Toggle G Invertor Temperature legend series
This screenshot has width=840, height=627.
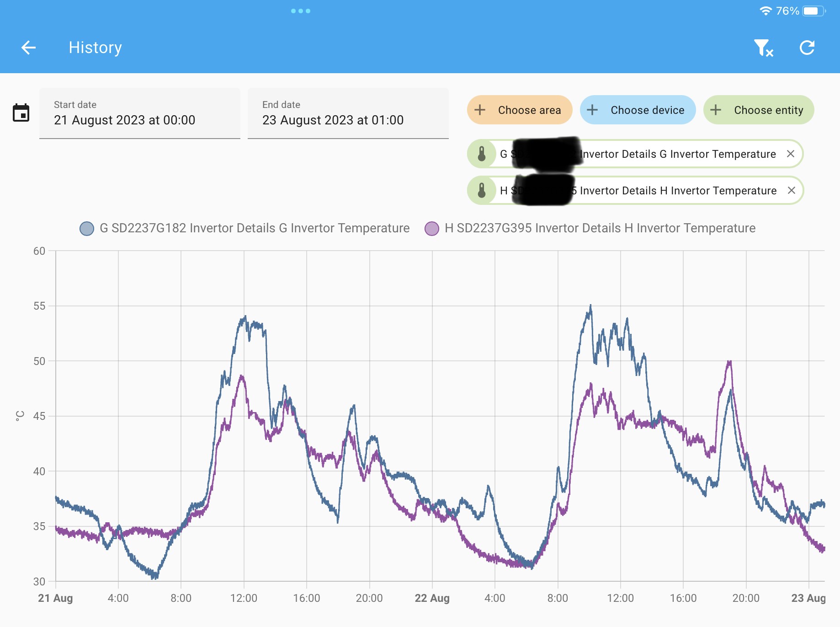(245, 228)
